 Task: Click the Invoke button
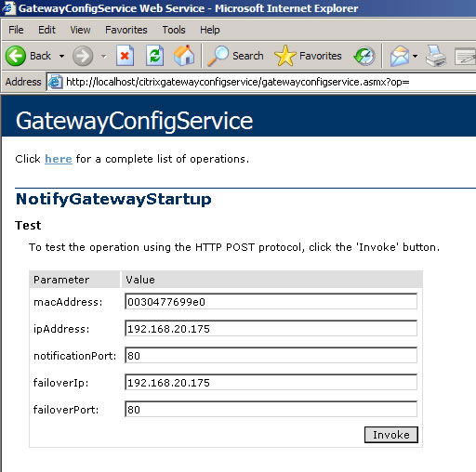pyautogui.click(x=391, y=435)
